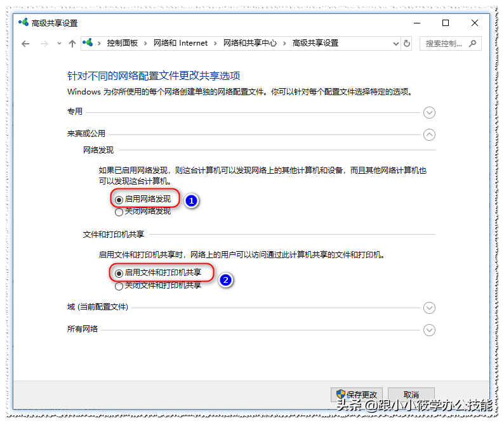The image size is (504, 423).
Task: Click the search magnifier icon
Action: 472,43
